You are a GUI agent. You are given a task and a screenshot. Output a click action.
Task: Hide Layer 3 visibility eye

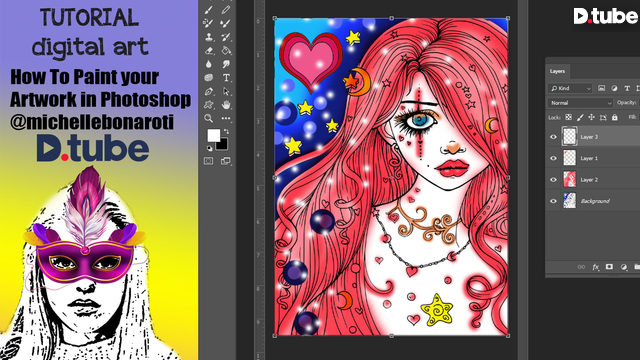coord(553,137)
